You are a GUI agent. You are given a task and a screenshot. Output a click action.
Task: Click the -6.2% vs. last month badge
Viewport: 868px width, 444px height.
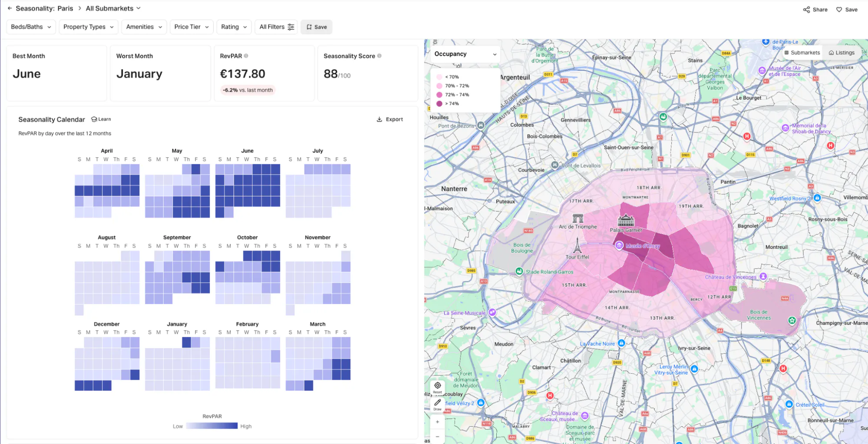click(248, 90)
